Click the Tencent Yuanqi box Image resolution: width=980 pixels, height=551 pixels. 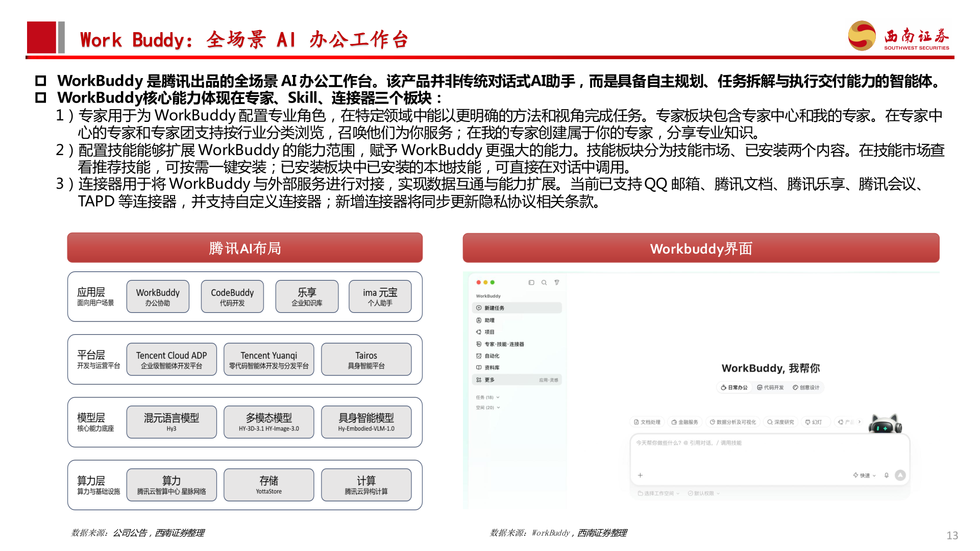pyautogui.click(x=269, y=359)
